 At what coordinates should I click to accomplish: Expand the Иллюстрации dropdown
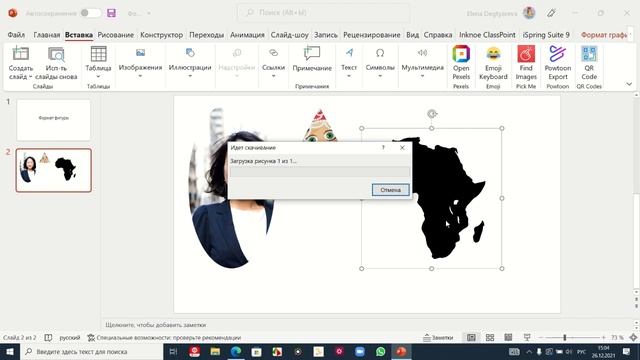(190, 76)
